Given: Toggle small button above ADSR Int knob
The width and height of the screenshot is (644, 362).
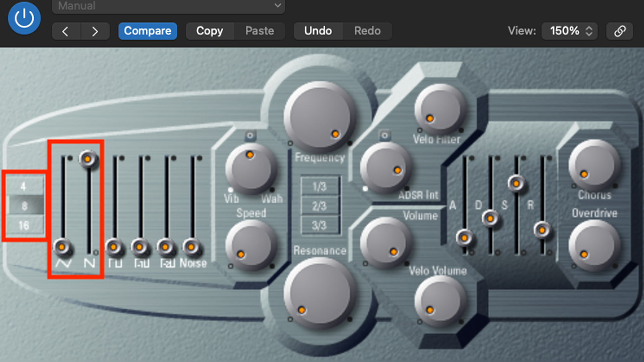Looking at the screenshot, I should pos(385,136).
